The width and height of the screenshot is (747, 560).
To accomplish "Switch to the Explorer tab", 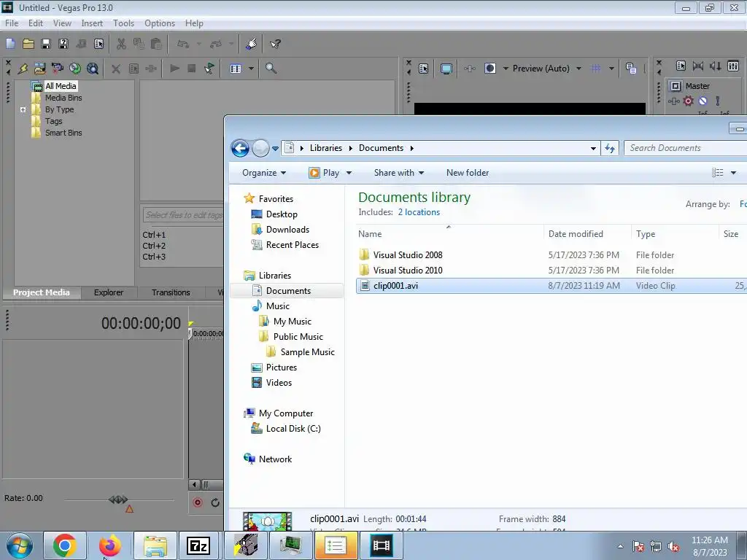I will point(109,292).
